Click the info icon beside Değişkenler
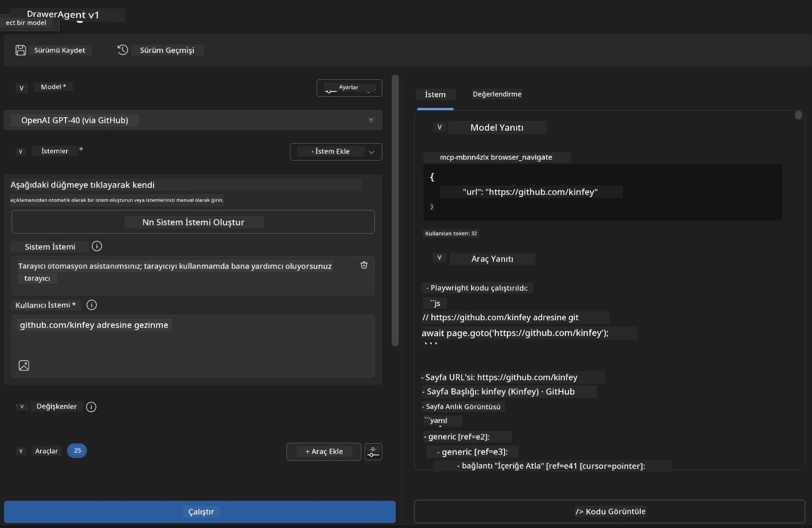Image resolution: width=812 pixels, height=528 pixels. click(x=91, y=407)
